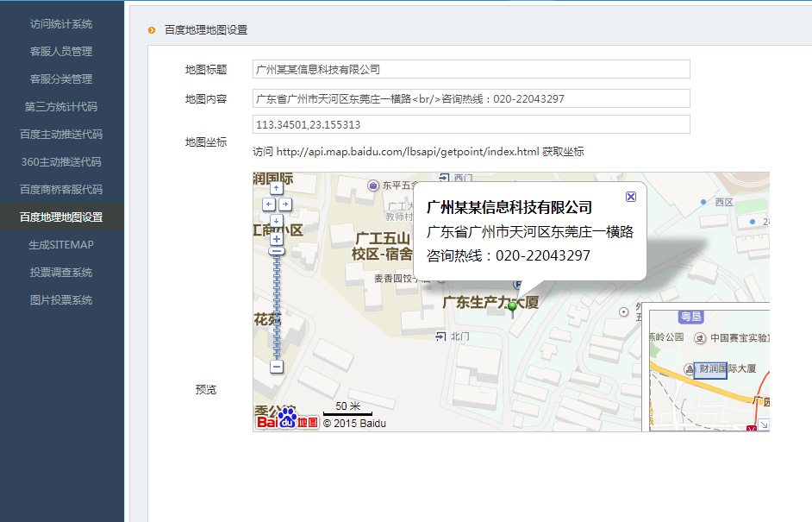This screenshot has width=812, height=522.
Task: Click the 东平五 map point icon
Action: 373,185
